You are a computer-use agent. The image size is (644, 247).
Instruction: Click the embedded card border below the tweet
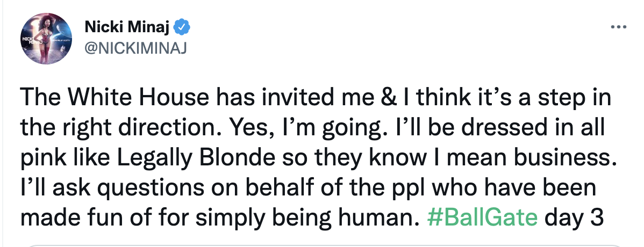click(322, 245)
